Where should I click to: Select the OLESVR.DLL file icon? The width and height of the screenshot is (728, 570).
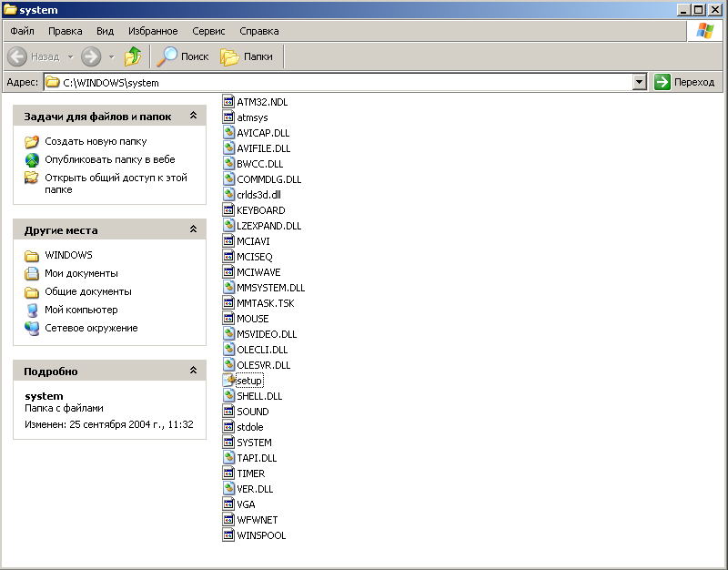coord(228,364)
